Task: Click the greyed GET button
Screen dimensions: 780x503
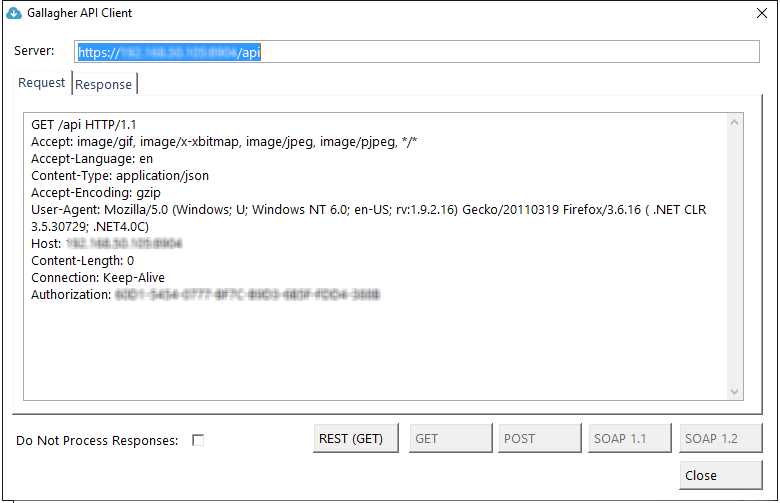Action: (451, 438)
